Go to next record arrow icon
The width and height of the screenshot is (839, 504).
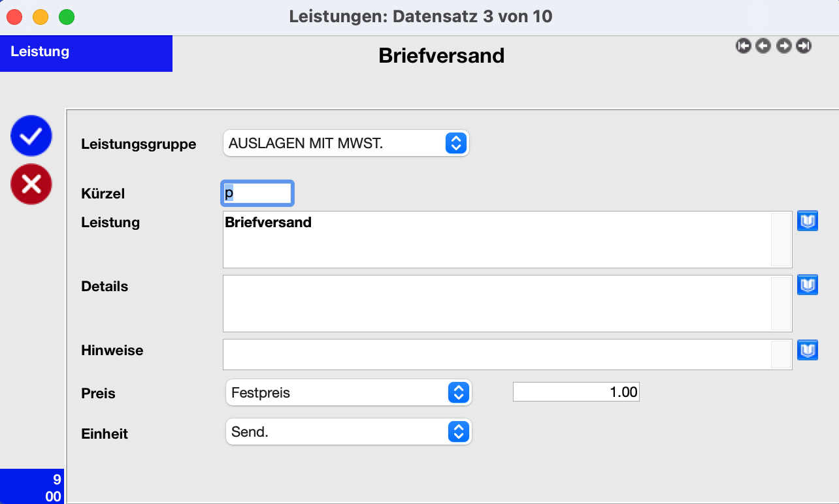point(784,46)
